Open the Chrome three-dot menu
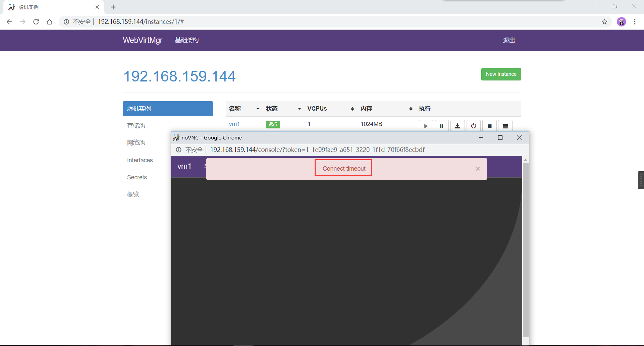 pyautogui.click(x=635, y=22)
